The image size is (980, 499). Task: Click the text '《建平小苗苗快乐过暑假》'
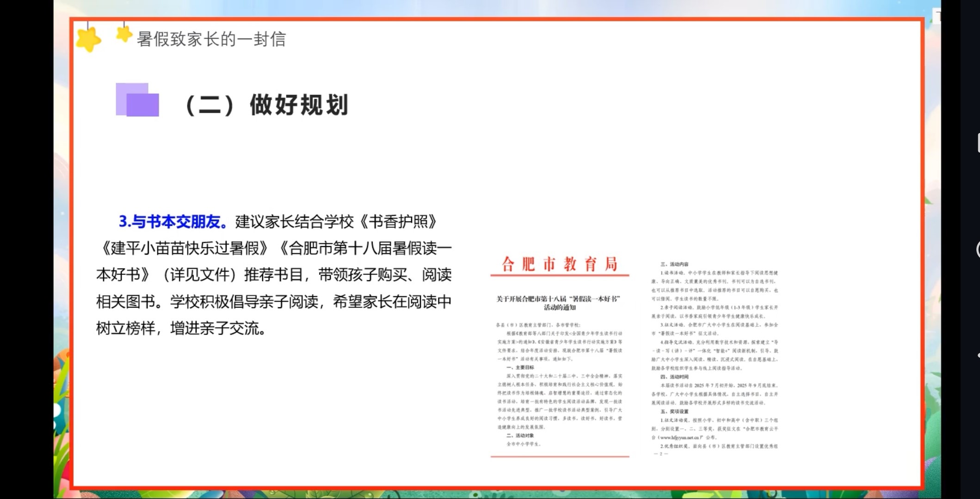coord(185,249)
